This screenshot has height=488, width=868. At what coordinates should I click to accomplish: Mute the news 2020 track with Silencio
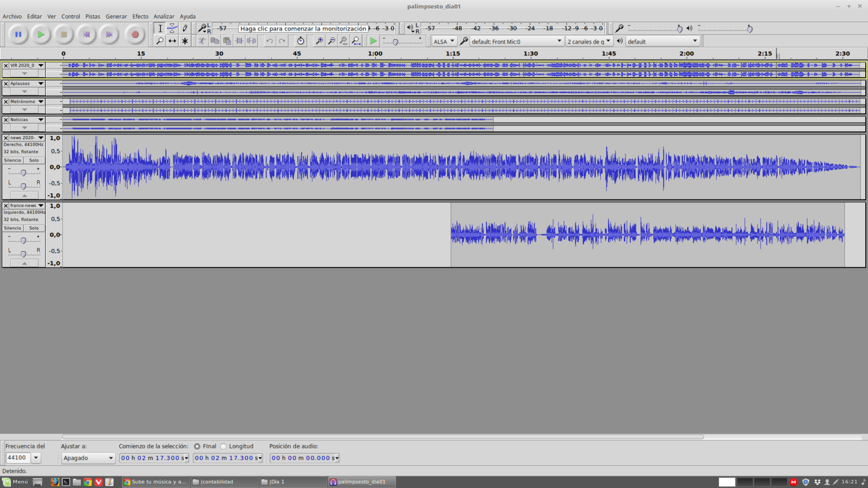12,160
